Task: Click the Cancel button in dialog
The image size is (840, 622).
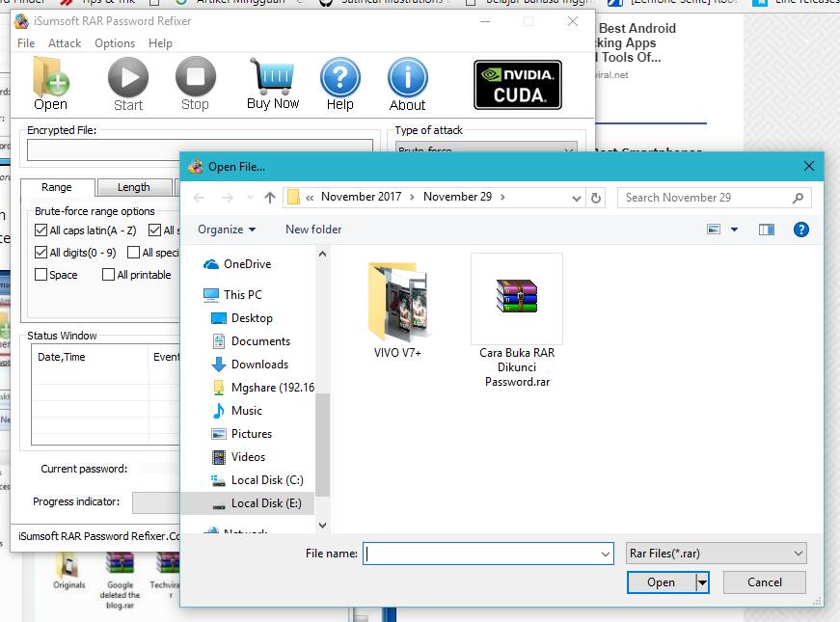Action: 764,582
